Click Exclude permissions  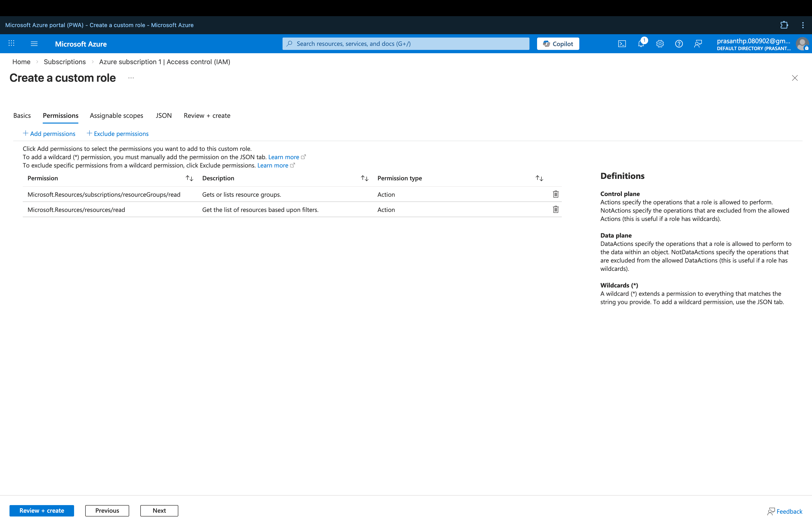(x=118, y=134)
